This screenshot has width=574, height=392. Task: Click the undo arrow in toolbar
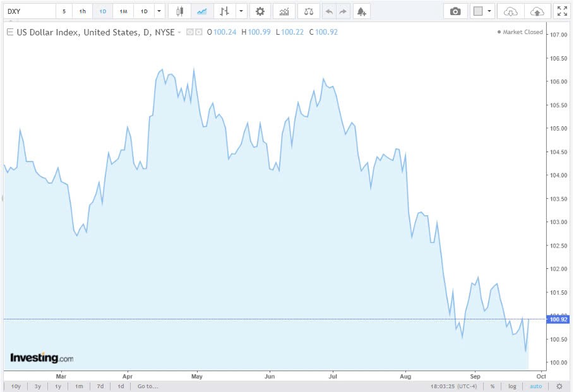[328, 11]
